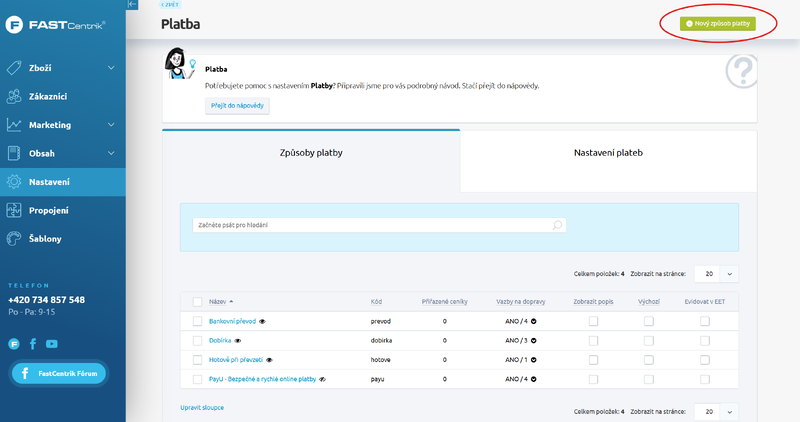Screen dimensions: 800x422
Task: Enable Výchozí checkbox for Bankovní převod
Action: pyautogui.click(x=648, y=321)
